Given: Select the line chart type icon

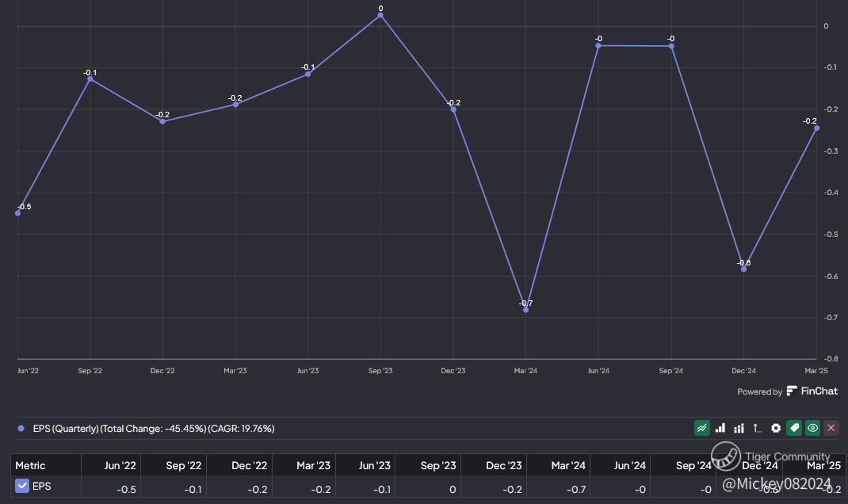Looking at the screenshot, I should pyautogui.click(x=701, y=428).
